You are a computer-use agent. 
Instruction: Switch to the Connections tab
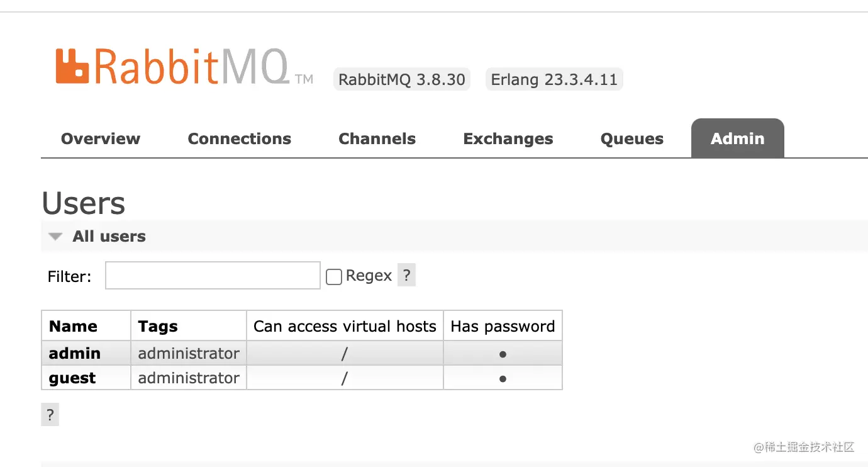pos(239,138)
